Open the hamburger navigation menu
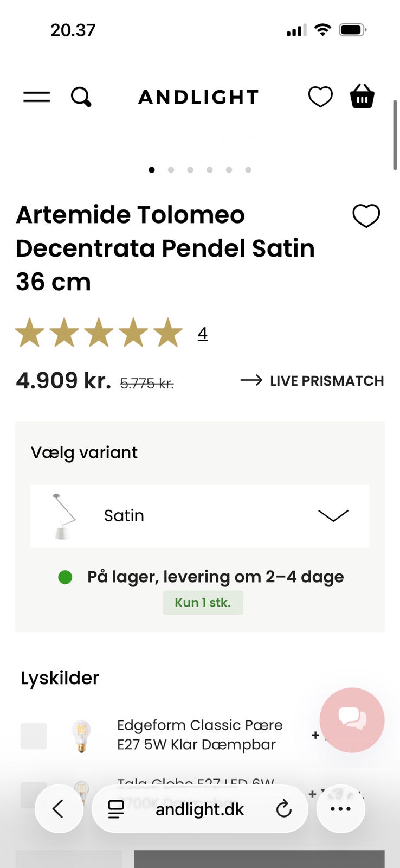This screenshot has height=868, width=400. [36, 97]
